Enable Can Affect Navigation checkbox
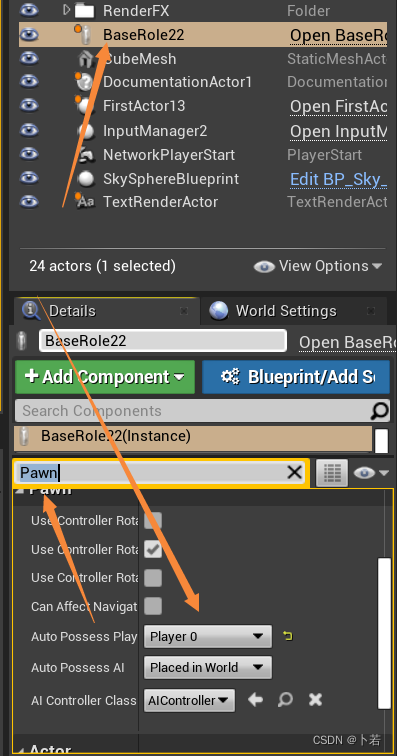The height and width of the screenshot is (756, 397). click(153, 606)
